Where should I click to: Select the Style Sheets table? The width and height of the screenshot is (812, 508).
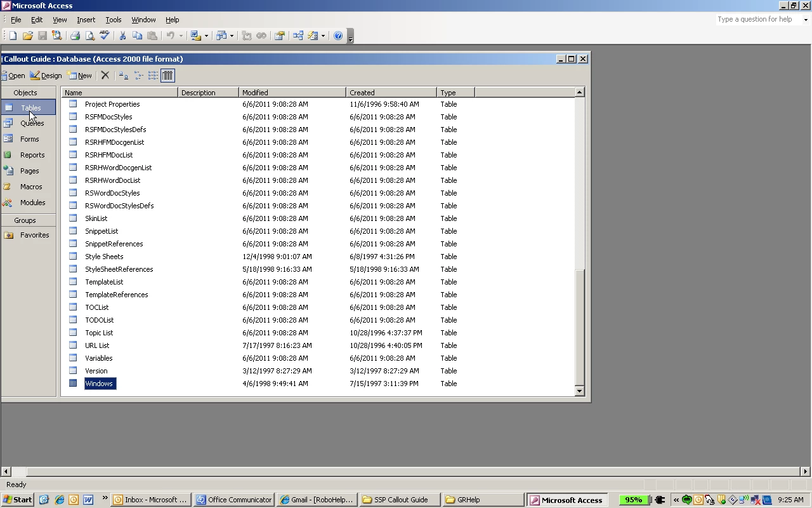pos(104,257)
